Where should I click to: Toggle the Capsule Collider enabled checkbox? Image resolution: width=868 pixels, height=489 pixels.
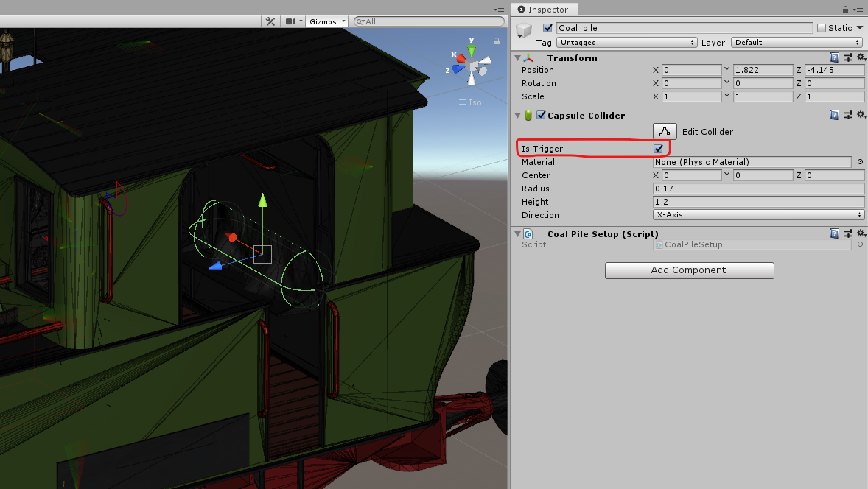pyautogui.click(x=541, y=115)
